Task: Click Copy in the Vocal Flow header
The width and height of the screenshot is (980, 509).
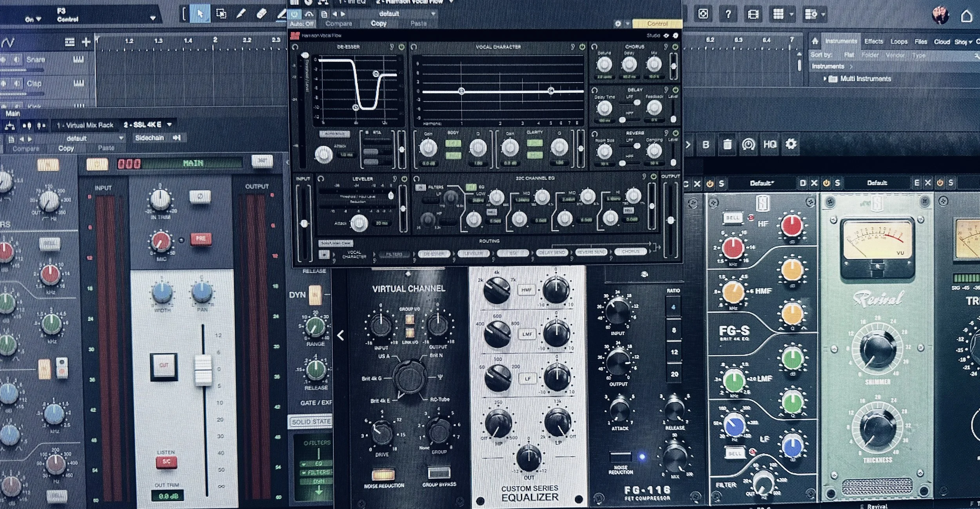Action: (379, 24)
